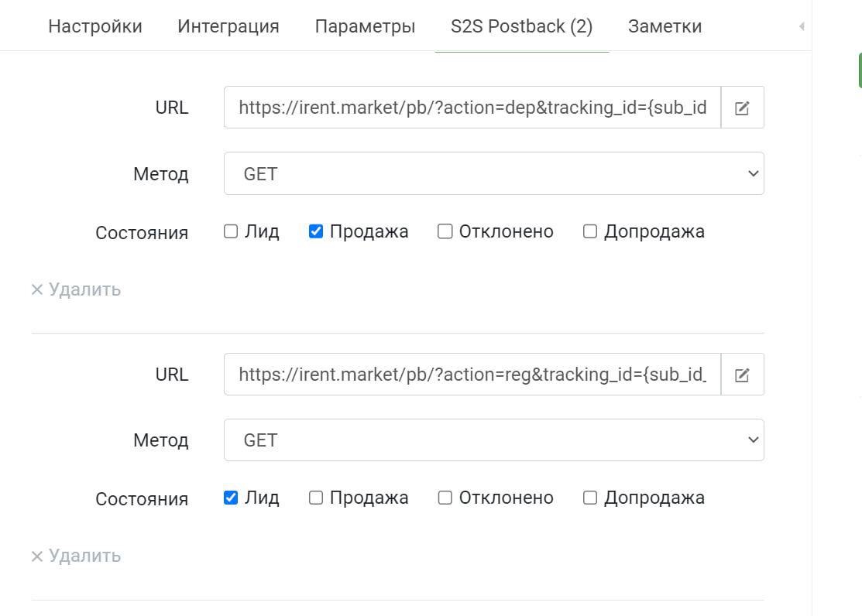The width and height of the screenshot is (862, 616).
Task: Click the tabs scroll-left arrow icon
Action: pos(802,26)
